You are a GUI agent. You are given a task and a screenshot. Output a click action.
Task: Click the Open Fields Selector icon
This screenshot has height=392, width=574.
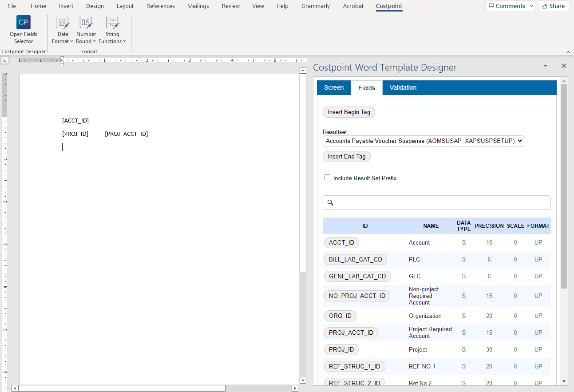[x=24, y=23]
